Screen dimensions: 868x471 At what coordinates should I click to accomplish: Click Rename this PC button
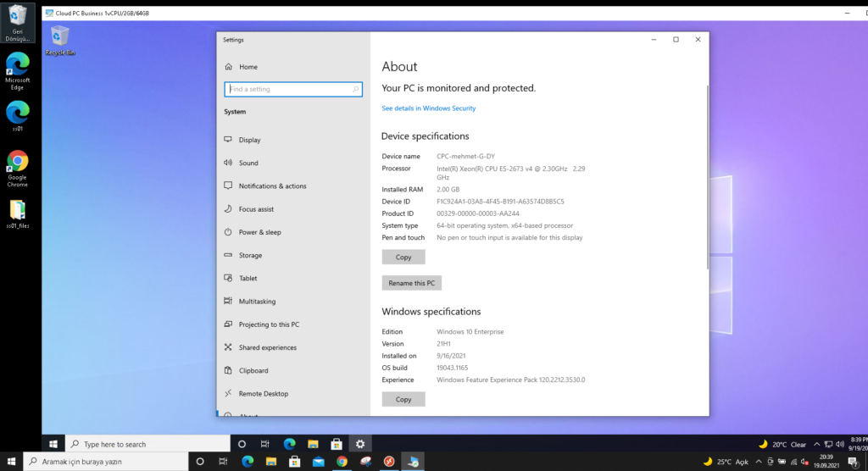411,283
